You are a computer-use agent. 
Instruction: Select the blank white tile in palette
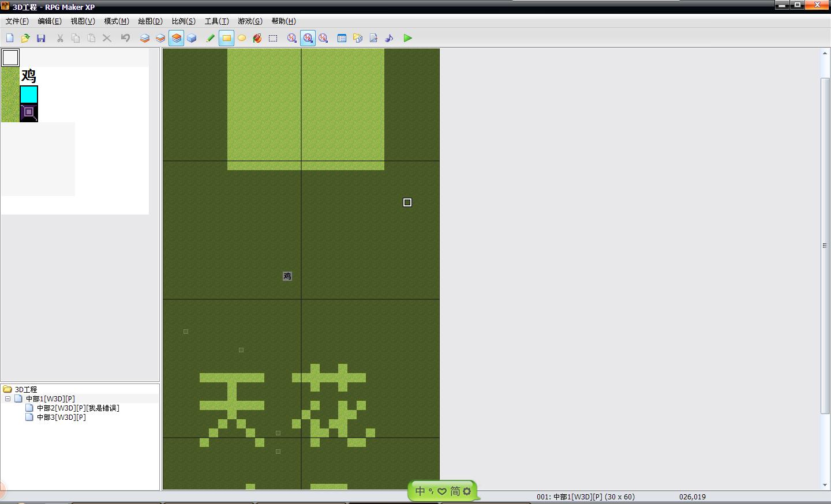click(x=10, y=58)
